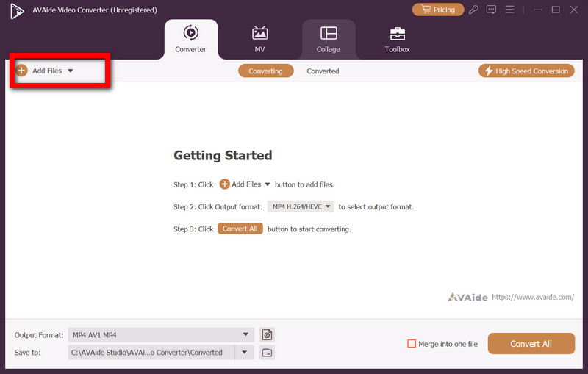Switch to the Collage tab

[x=329, y=39]
